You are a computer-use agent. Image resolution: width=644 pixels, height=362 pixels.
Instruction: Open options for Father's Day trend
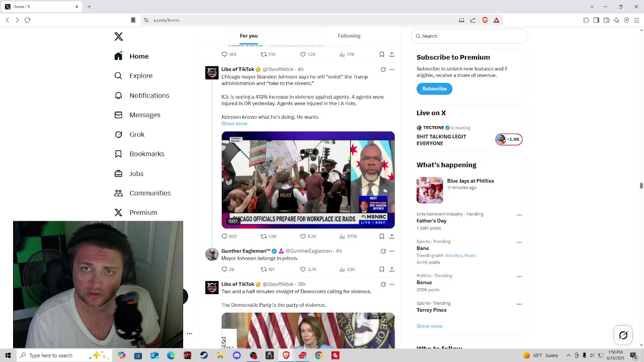[519, 215]
